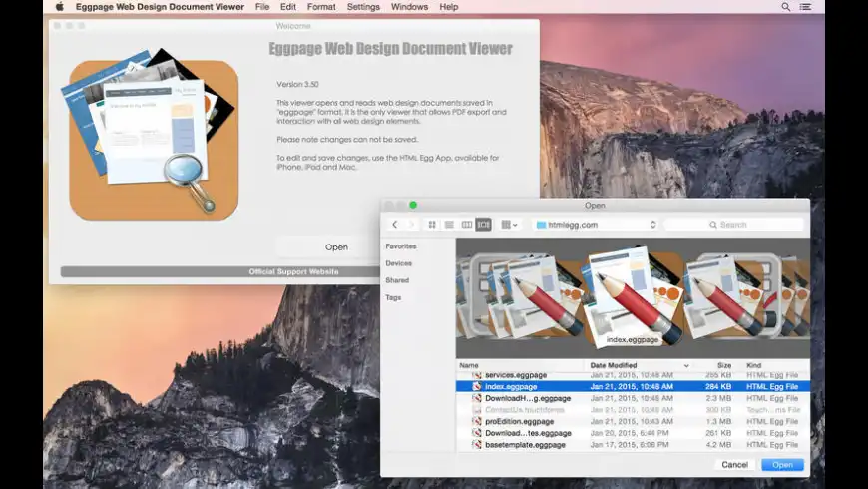This screenshot has width=868, height=489.
Task: Expand Devices sidebar section
Action: tap(398, 263)
